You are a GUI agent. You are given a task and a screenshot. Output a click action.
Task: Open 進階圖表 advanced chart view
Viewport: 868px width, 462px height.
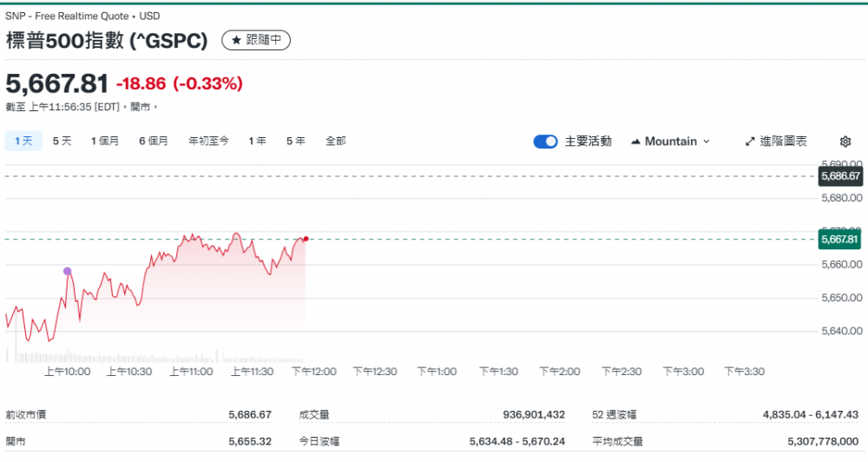776,142
